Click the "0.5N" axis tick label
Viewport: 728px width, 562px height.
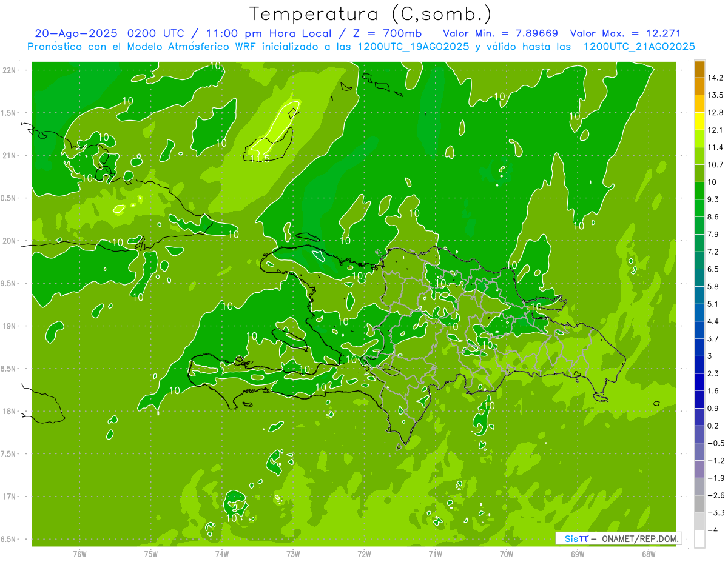10,198
